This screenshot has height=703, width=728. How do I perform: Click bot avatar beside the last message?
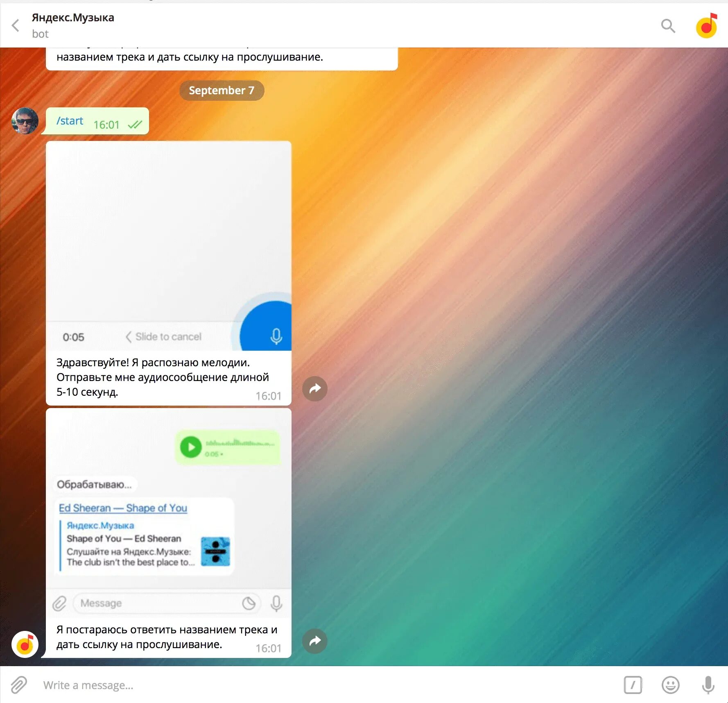pyautogui.click(x=25, y=644)
